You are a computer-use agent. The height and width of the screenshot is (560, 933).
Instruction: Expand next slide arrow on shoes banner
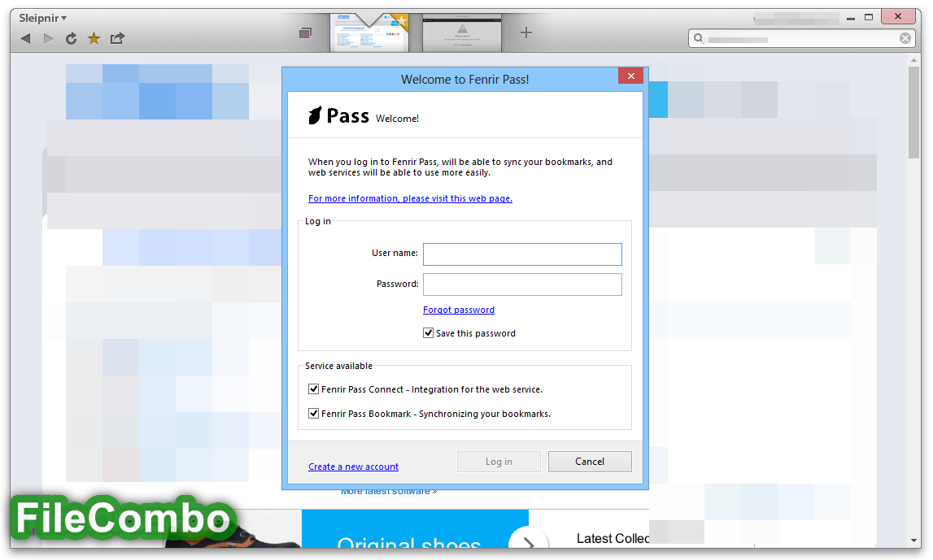point(529,540)
